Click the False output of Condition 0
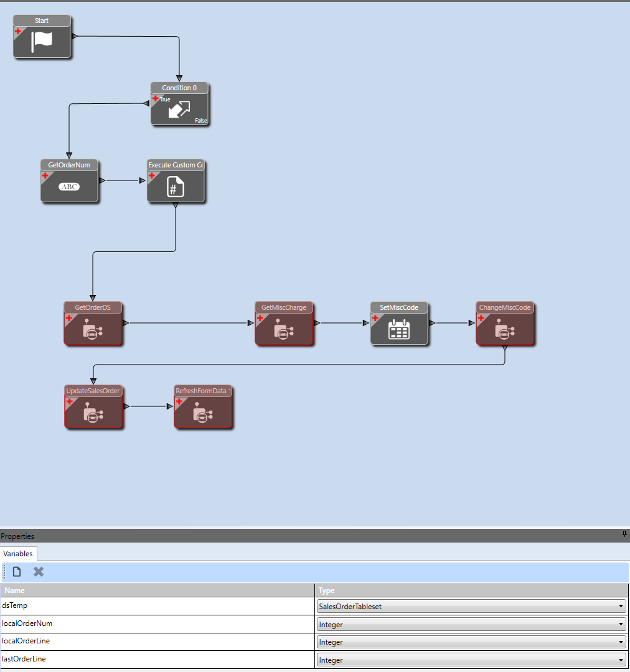 tap(201, 121)
